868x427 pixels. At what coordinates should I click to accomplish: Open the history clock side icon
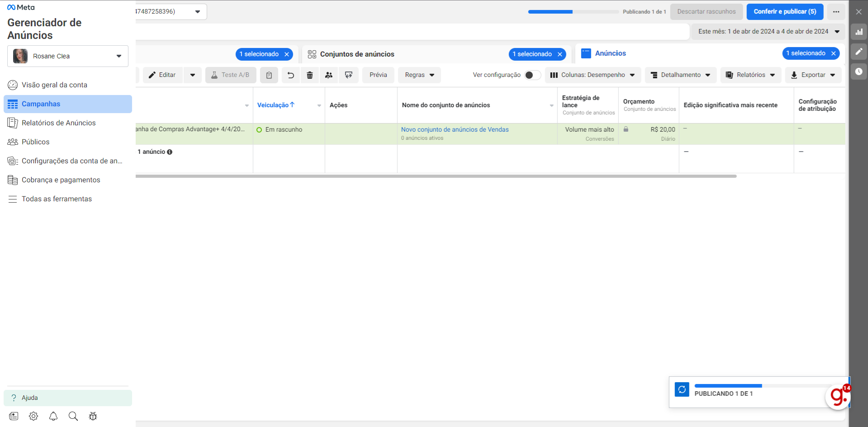pyautogui.click(x=859, y=71)
